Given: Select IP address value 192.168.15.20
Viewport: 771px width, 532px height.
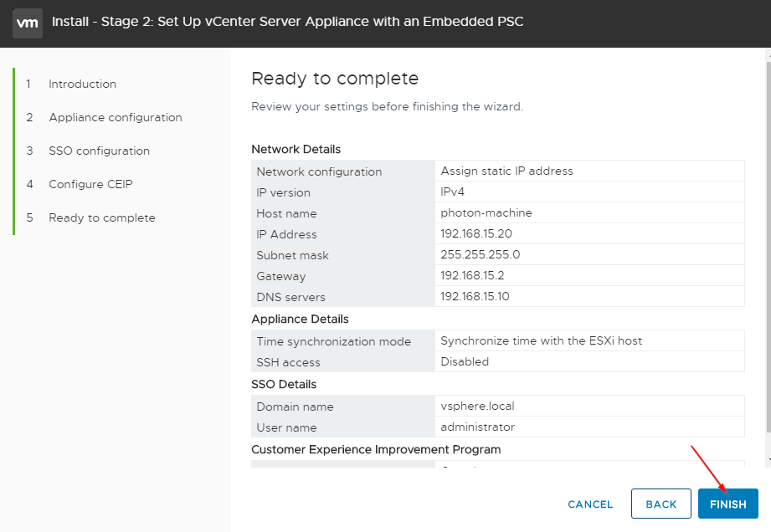Looking at the screenshot, I should (476, 234).
